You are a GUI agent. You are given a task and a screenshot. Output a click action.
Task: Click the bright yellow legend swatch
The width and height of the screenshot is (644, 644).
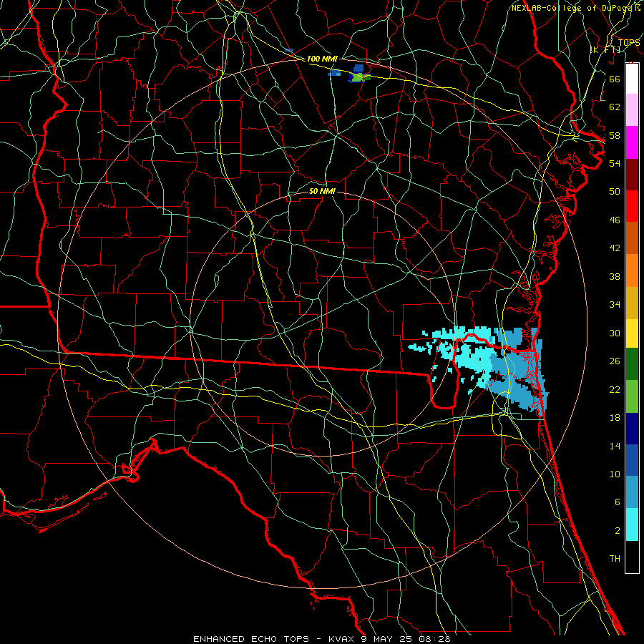click(x=632, y=333)
